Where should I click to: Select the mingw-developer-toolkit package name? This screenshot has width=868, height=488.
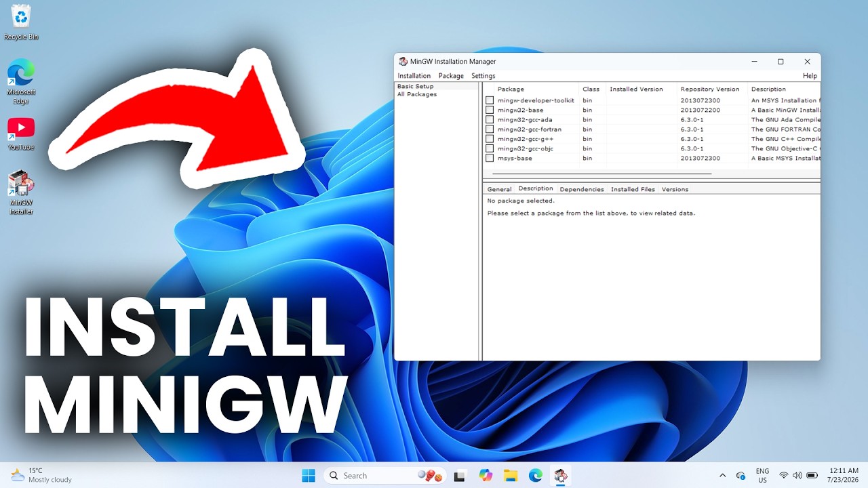tap(536, 100)
